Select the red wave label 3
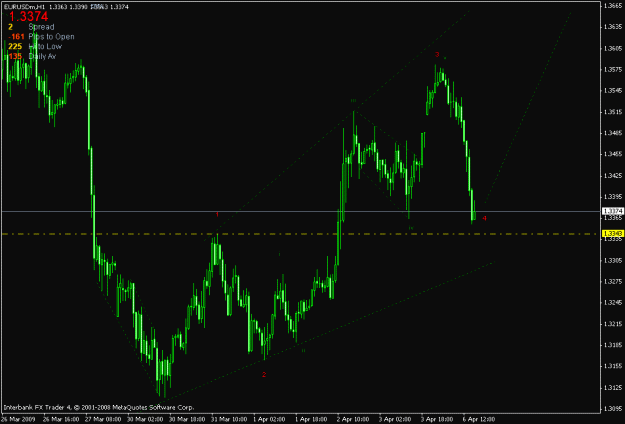Viewport: 625px width, 424px height. tap(437, 55)
